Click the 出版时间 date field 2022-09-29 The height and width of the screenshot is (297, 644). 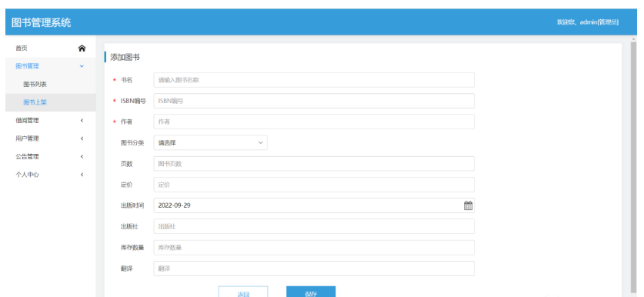[314, 205]
